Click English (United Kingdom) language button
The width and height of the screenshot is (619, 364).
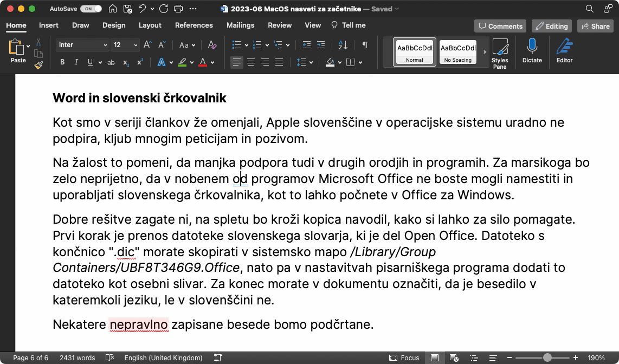[x=164, y=357]
